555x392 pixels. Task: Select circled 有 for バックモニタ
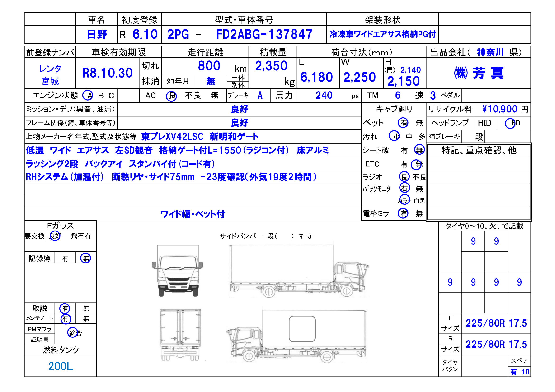[404, 188]
